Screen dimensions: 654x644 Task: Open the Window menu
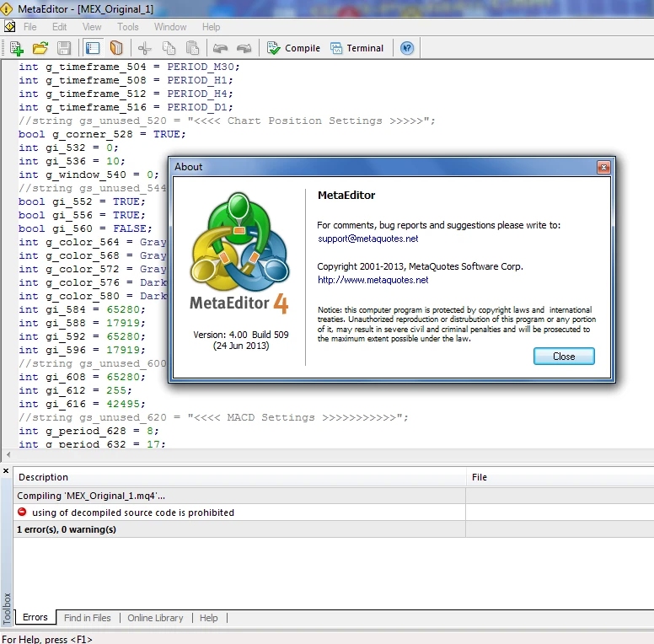tap(170, 27)
